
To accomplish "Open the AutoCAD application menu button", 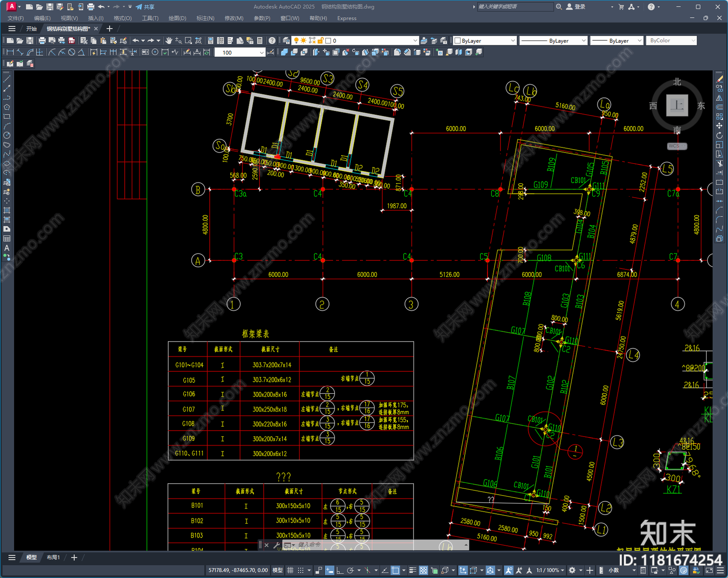I will [x=11, y=6].
